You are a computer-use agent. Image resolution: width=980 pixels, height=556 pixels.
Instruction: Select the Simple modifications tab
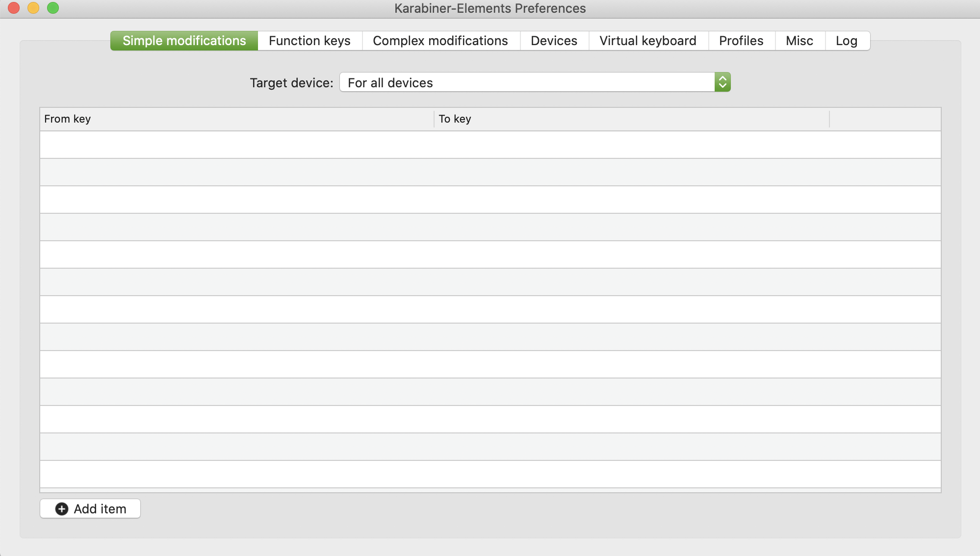[184, 41]
